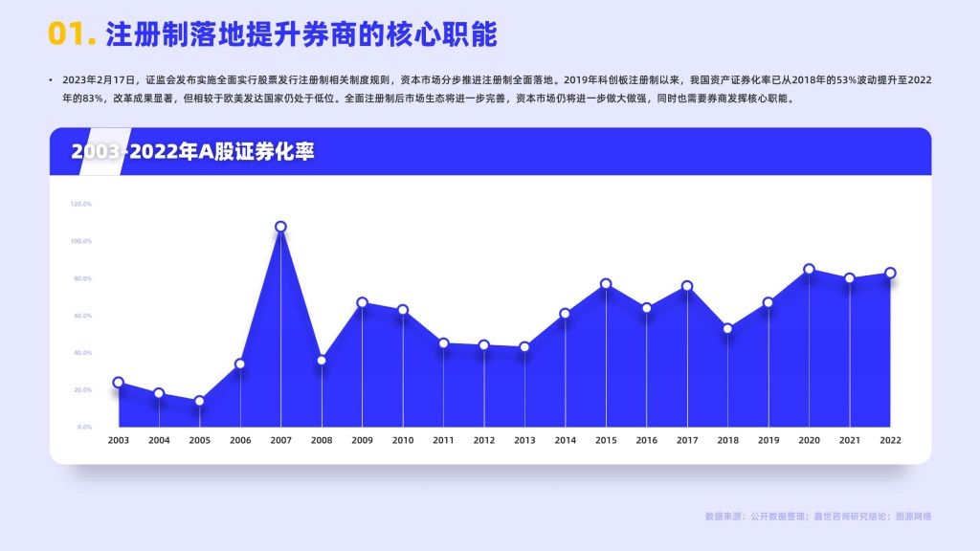Click the "2012" x-axis year label

(x=483, y=440)
